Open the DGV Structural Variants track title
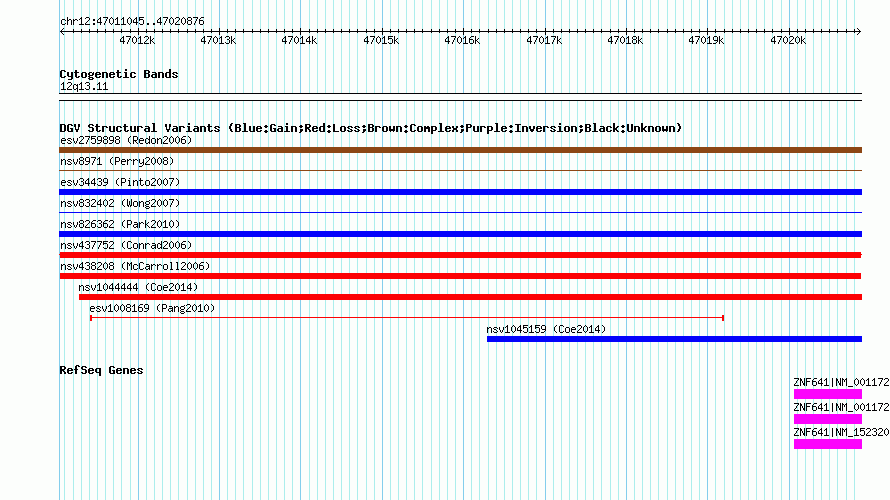 click(371, 128)
